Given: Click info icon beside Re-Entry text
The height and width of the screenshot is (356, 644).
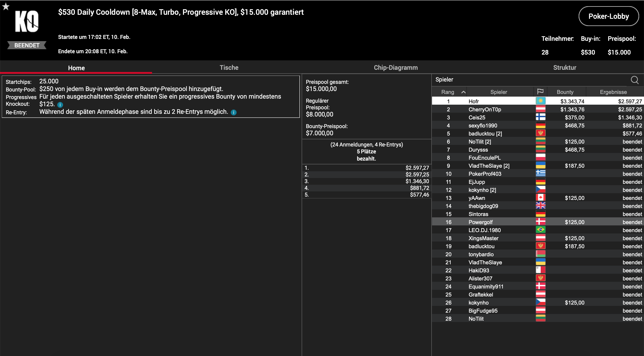Looking at the screenshot, I should point(233,112).
